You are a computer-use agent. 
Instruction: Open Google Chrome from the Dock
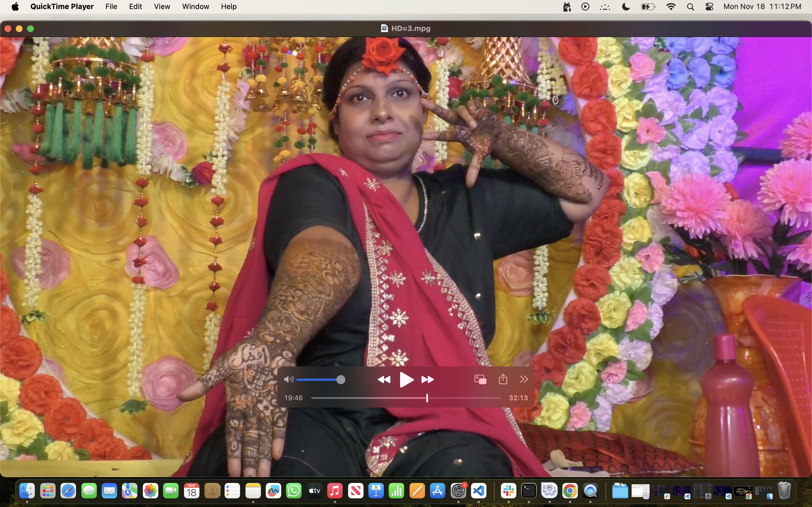(x=570, y=491)
